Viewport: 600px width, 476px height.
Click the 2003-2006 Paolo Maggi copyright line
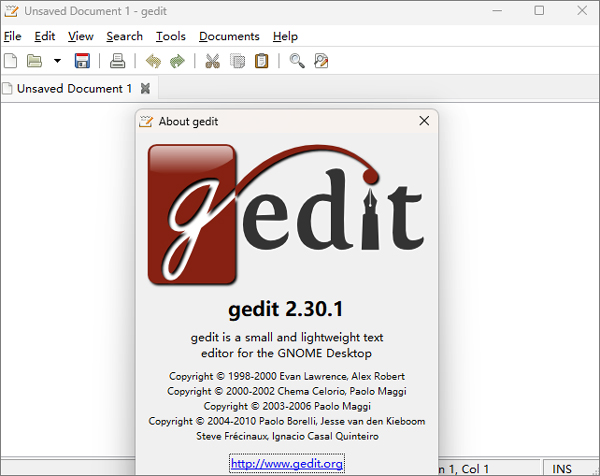tap(287, 406)
